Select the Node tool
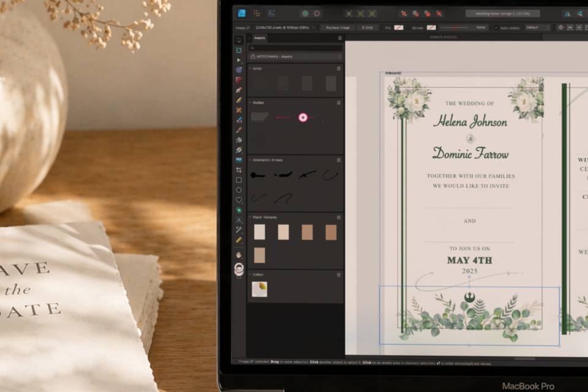 click(239, 60)
